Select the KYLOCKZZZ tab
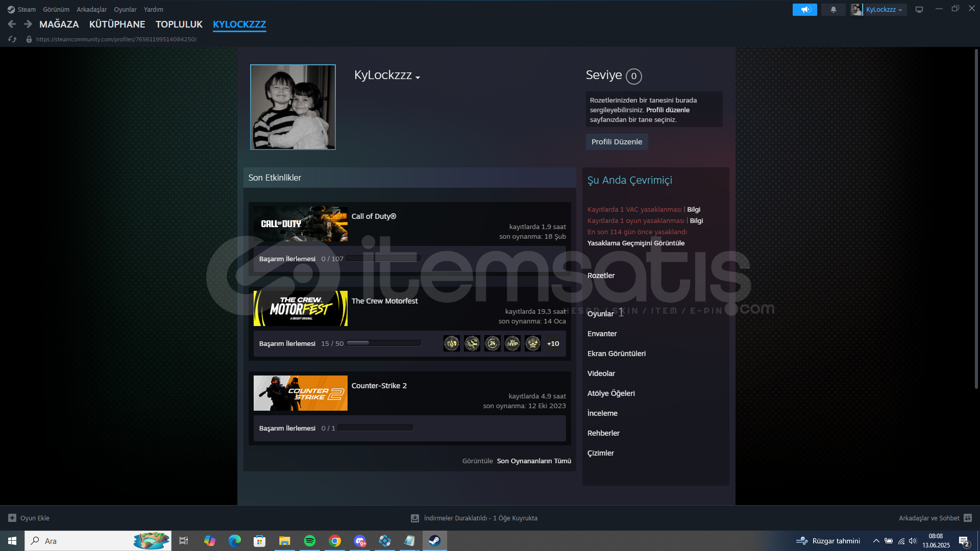 pos(239,24)
